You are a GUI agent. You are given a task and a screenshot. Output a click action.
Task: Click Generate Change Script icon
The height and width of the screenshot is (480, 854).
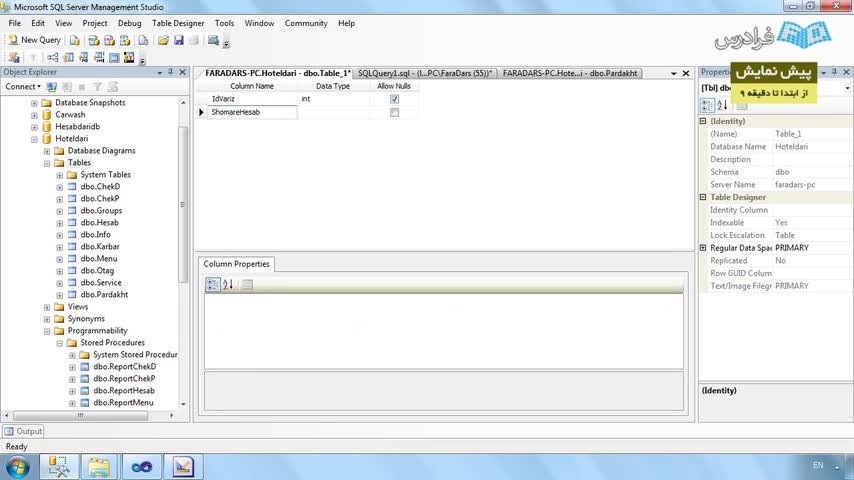tap(14, 57)
